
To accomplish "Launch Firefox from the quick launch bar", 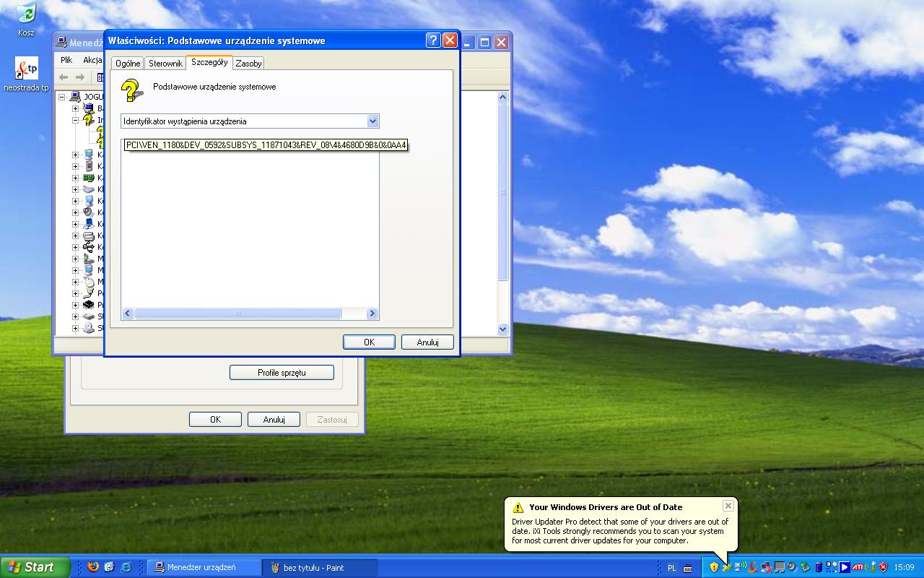I will click(92, 567).
